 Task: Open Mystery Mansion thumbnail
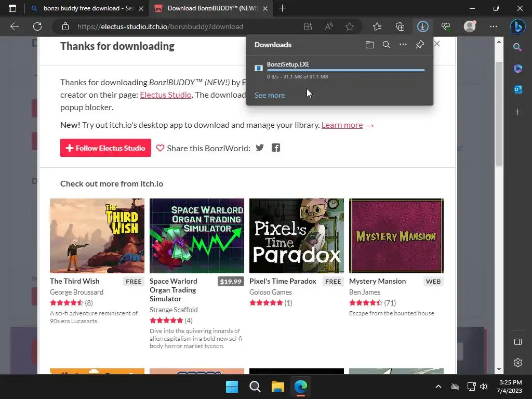click(396, 236)
